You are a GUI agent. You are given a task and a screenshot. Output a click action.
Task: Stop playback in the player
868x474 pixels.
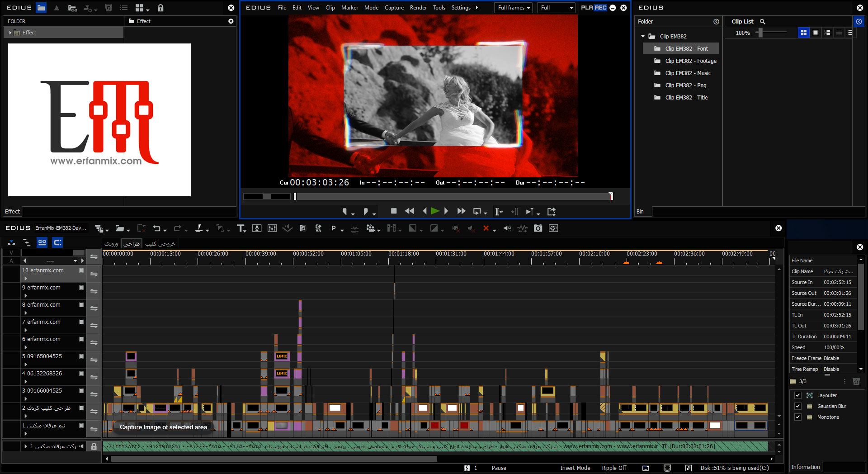coord(394,211)
